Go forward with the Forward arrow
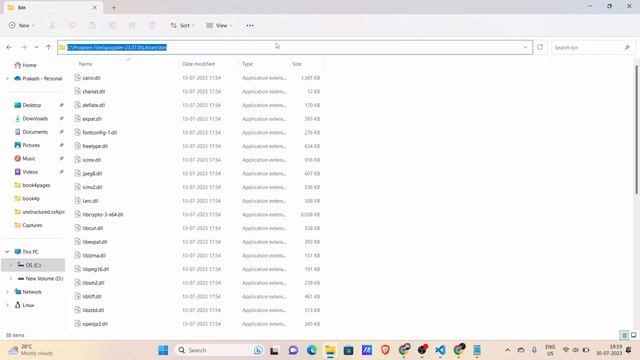This screenshot has width=640, height=360. click(24, 47)
